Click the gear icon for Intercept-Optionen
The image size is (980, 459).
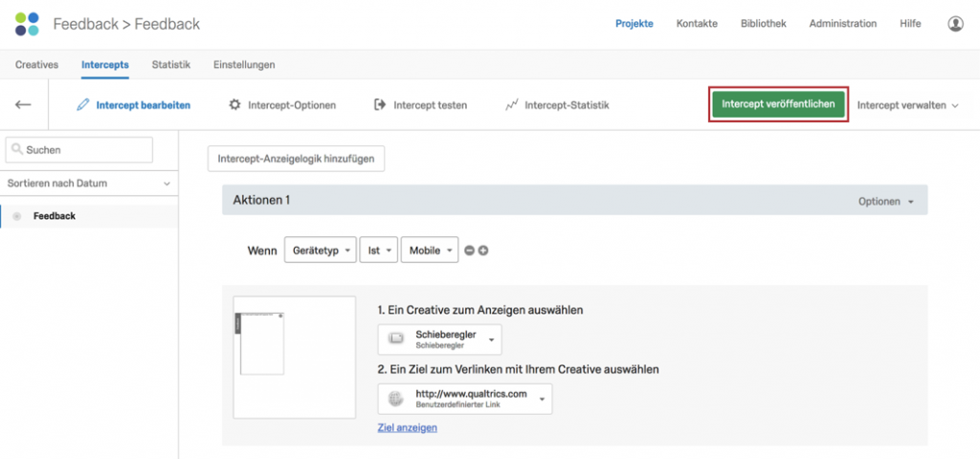[234, 105]
